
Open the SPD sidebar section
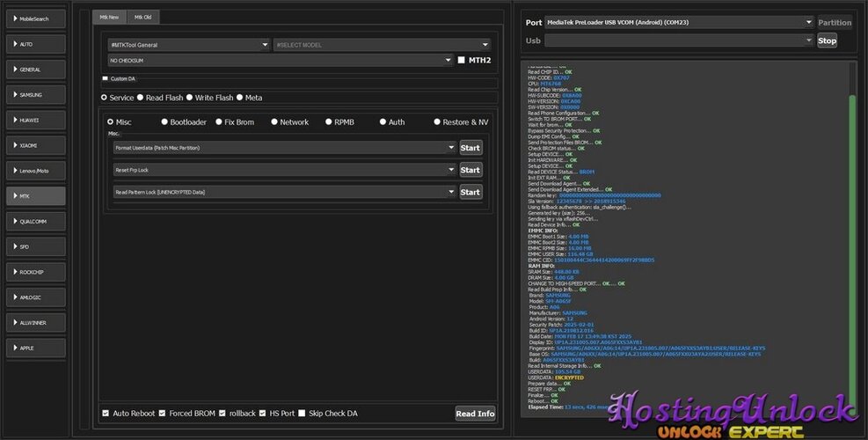(36, 246)
